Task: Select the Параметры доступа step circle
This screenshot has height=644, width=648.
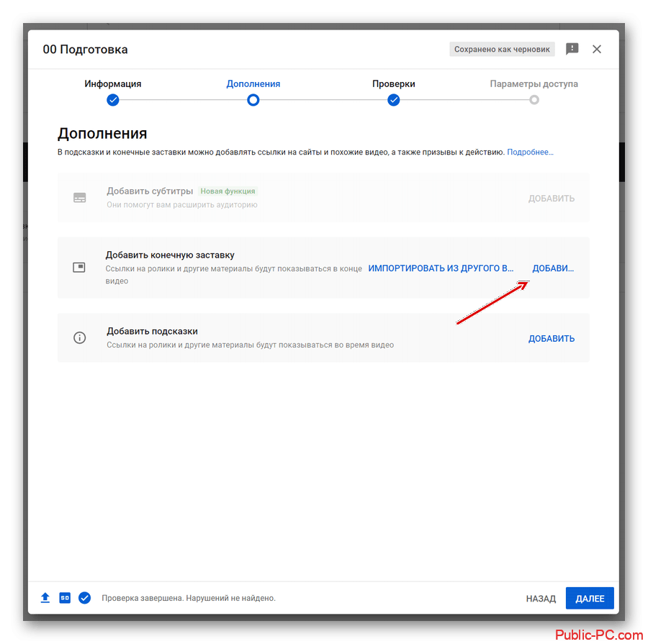Action: coord(534,100)
